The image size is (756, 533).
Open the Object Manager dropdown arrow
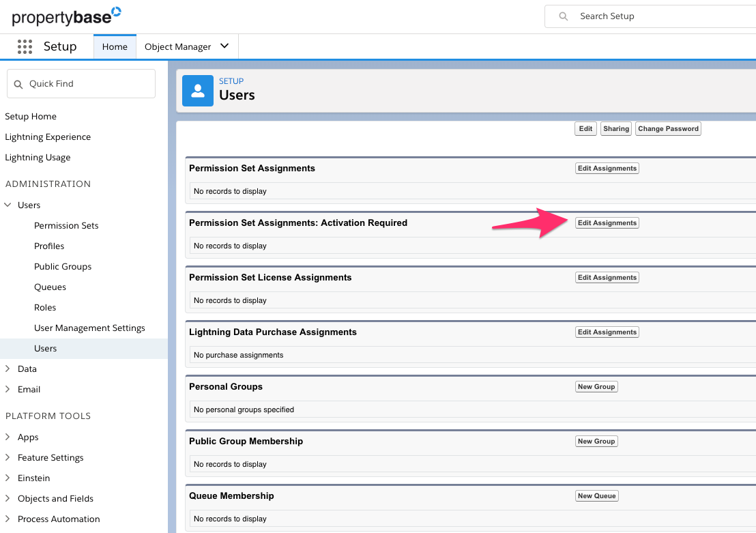pos(224,46)
